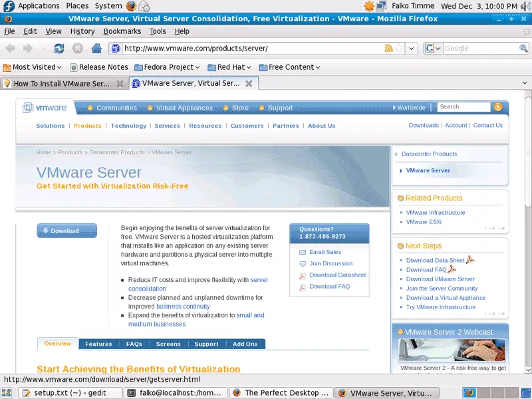Open the Add Ons tab on page
The width and height of the screenshot is (532, 399).
click(x=245, y=344)
